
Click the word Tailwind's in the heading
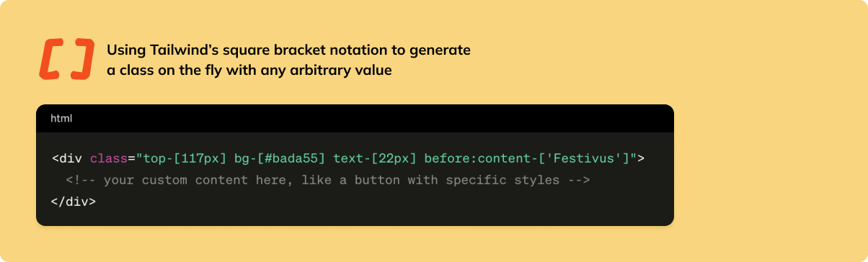(178, 50)
